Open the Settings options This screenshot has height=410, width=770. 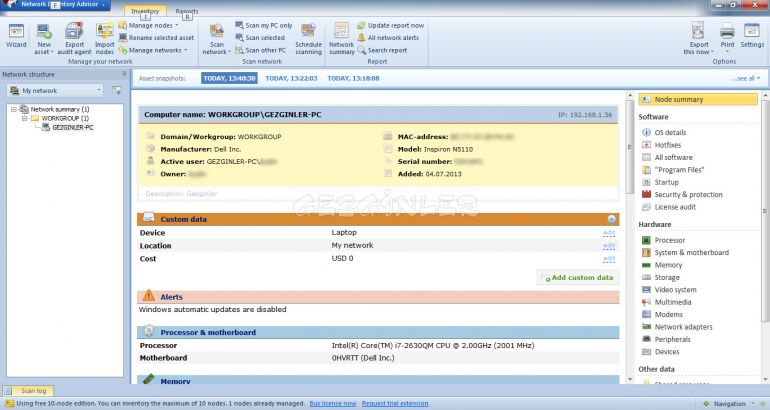pos(752,35)
